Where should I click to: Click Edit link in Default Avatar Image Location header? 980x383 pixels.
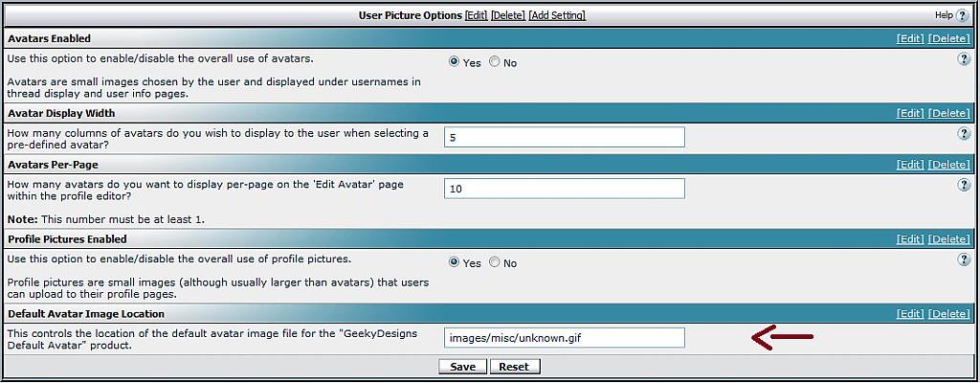910,313
